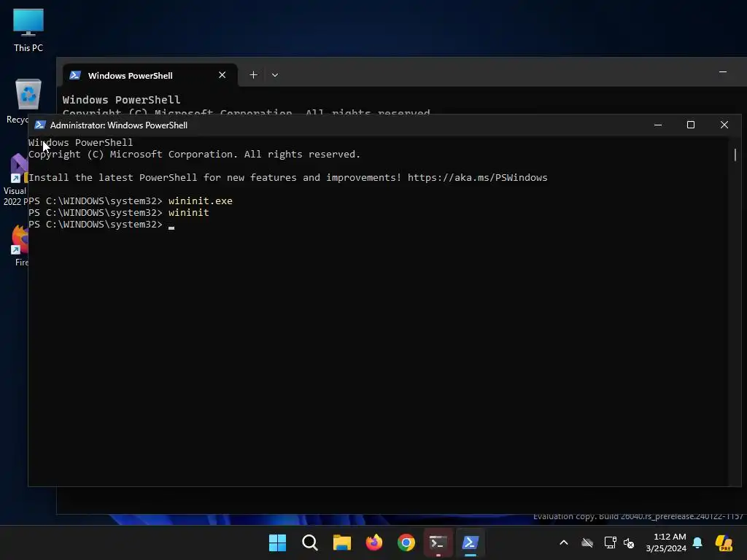747x560 pixels.
Task: Open the Windows Start menu
Action: (x=277, y=542)
